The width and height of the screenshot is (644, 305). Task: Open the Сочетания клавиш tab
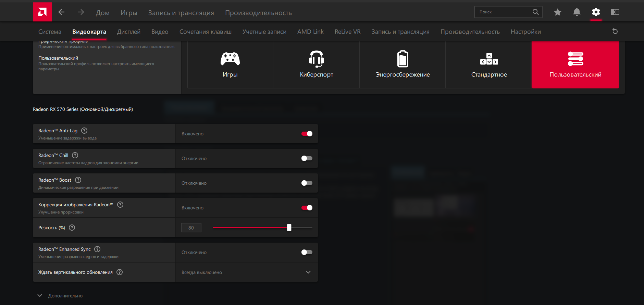[206, 32]
